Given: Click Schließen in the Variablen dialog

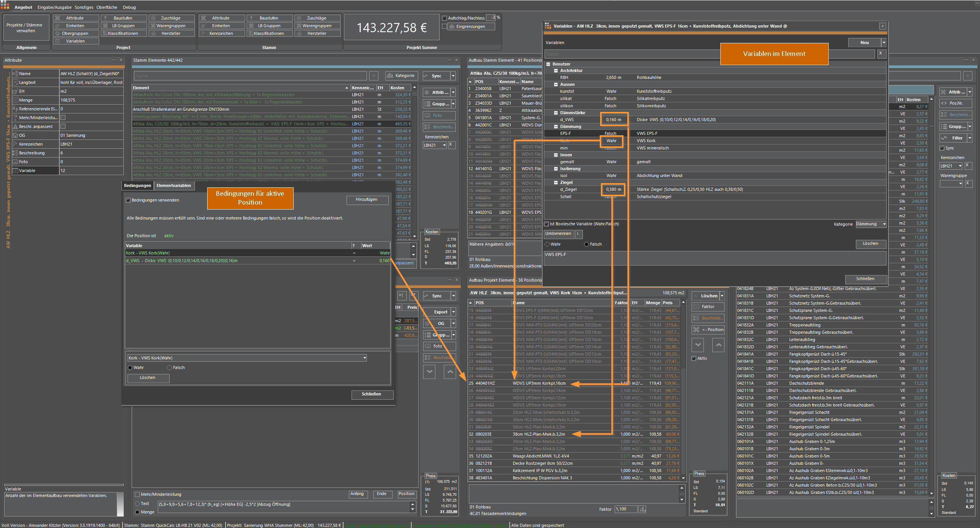Looking at the screenshot, I should click(x=865, y=279).
